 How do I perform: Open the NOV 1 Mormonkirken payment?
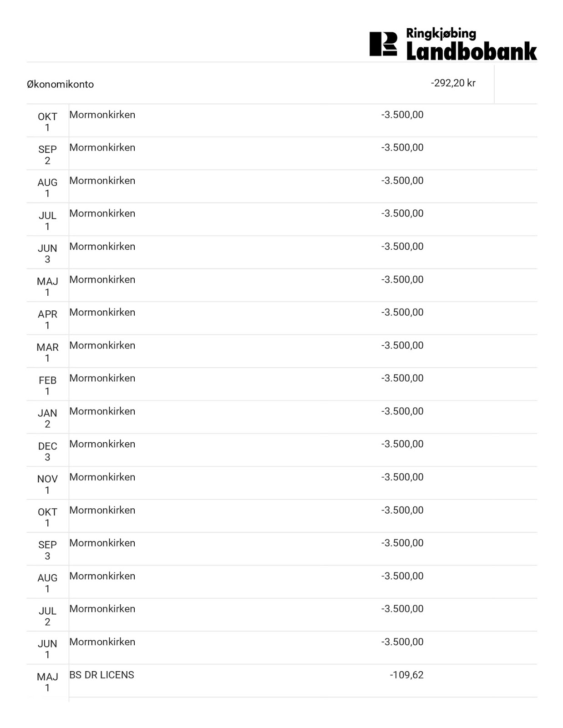coord(102,477)
